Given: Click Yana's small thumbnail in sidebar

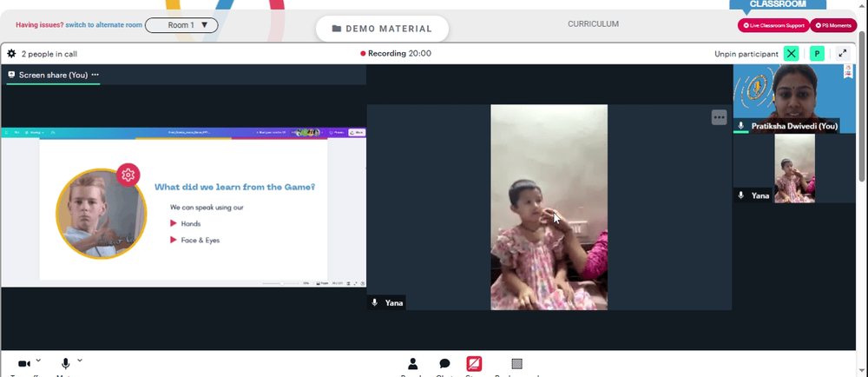Looking at the screenshot, I should (x=794, y=169).
